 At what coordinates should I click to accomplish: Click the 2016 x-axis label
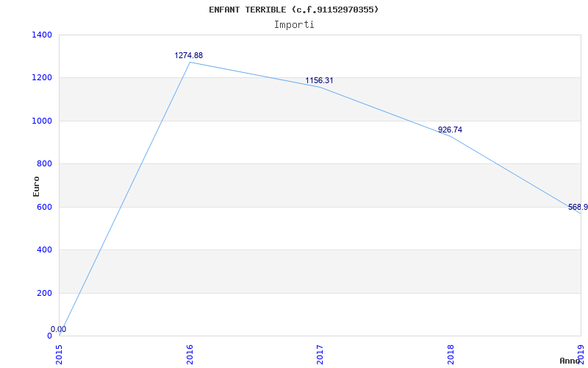point(190,354)
